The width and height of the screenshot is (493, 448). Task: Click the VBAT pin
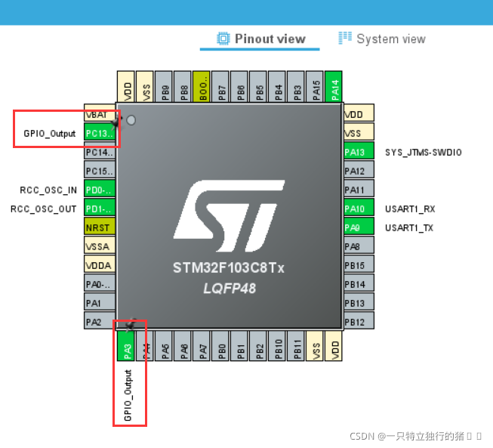tap(100, 114)
